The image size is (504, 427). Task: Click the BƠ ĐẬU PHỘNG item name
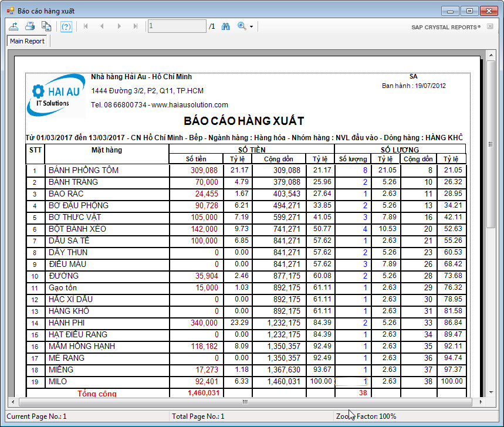click(x=79, y=206)
